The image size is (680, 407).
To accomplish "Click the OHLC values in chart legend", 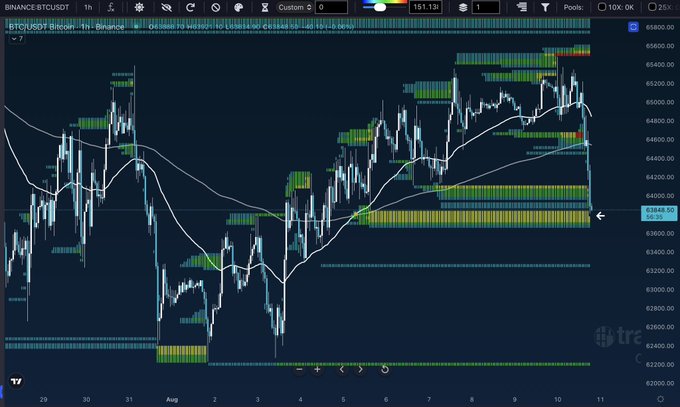I will click(251, 27).
